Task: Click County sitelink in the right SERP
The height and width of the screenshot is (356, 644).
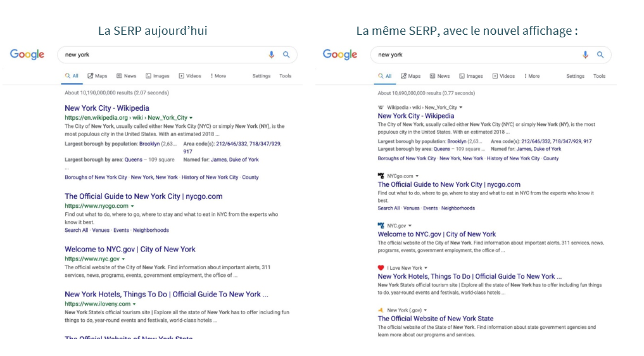Action: point(551,158)
